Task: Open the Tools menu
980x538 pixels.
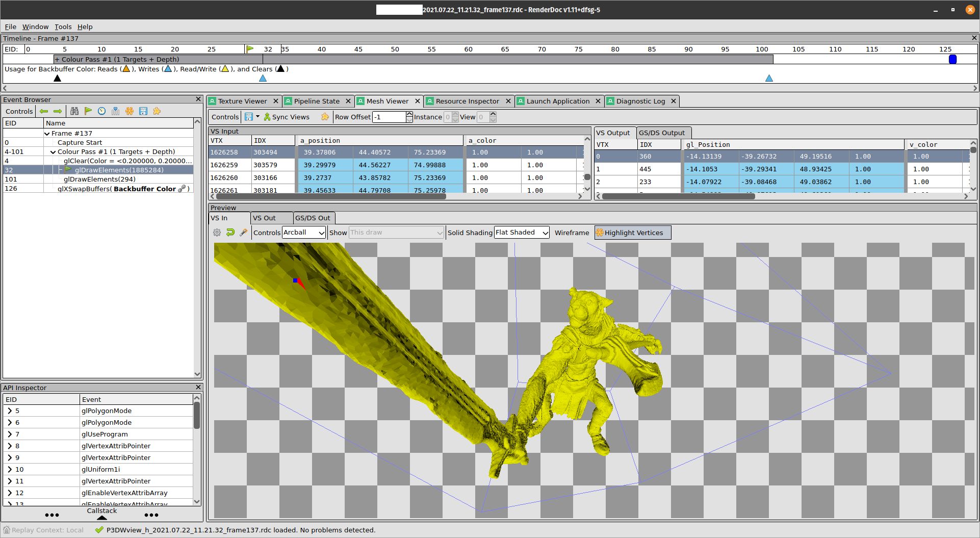Action: tap(63, 27)
